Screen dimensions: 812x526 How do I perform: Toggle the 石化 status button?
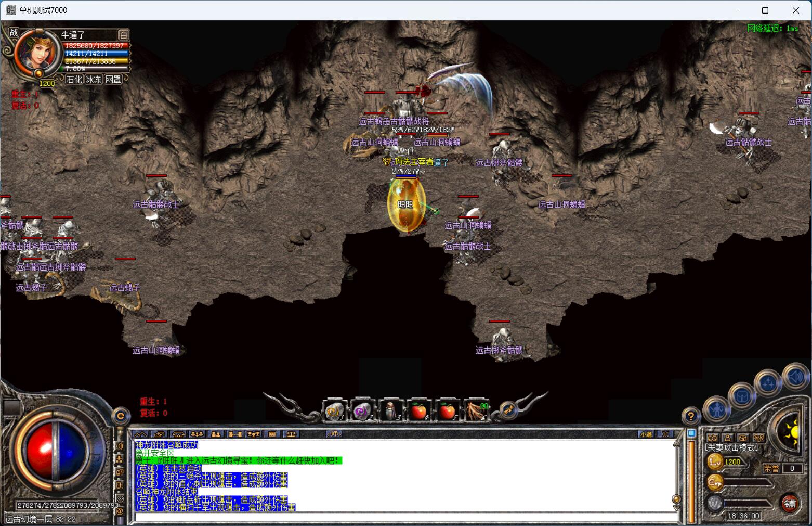(x=74, y=80)
